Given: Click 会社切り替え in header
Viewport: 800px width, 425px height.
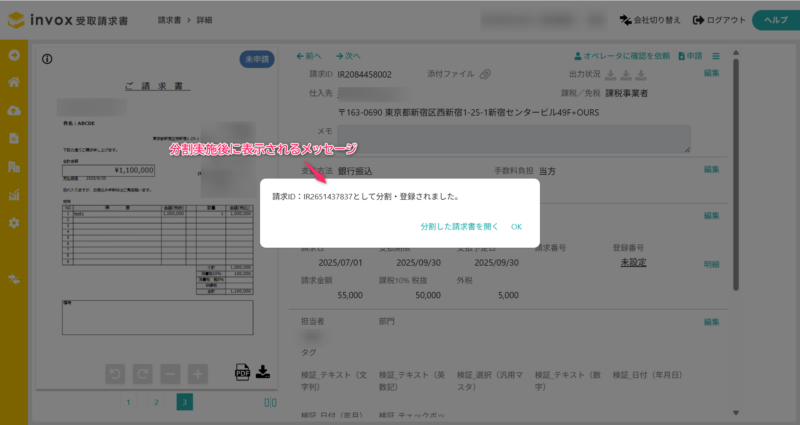Looking at the screenshot, I should 650,20.
